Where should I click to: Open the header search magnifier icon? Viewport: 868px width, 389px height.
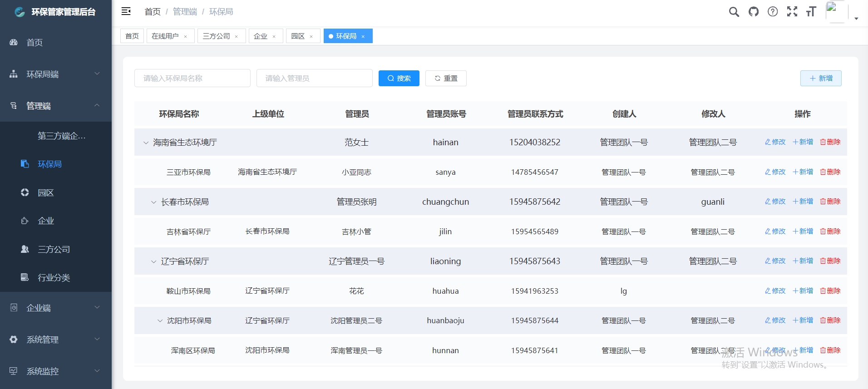point(734,12)
